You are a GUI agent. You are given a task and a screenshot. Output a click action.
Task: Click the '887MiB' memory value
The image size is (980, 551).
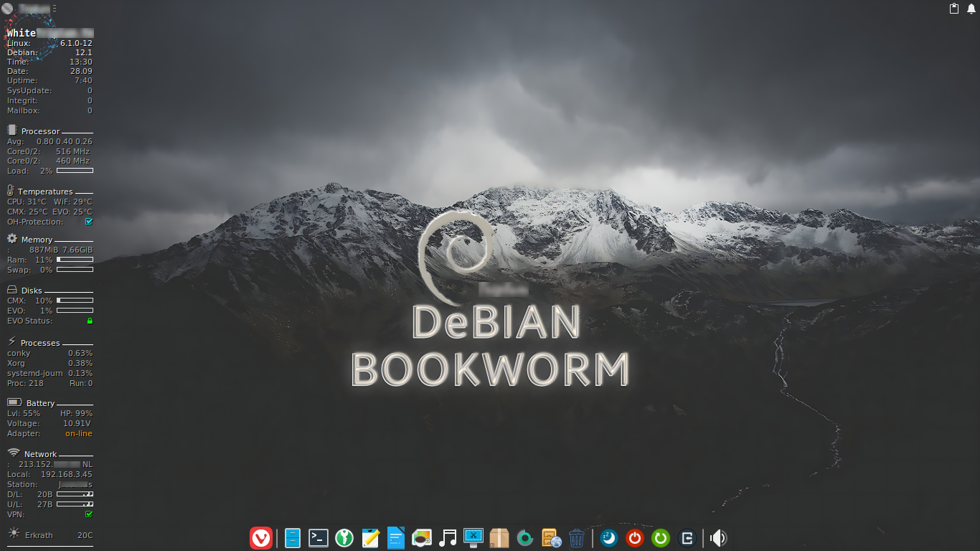coord(43,250)
